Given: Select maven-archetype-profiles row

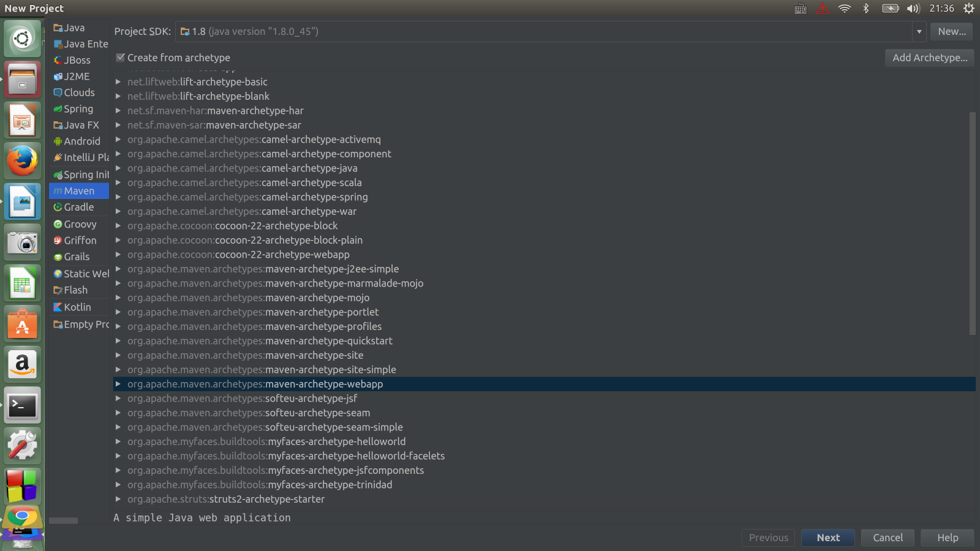Looking at the screenshot, I should pyautogui.click(x=545, y=326).
